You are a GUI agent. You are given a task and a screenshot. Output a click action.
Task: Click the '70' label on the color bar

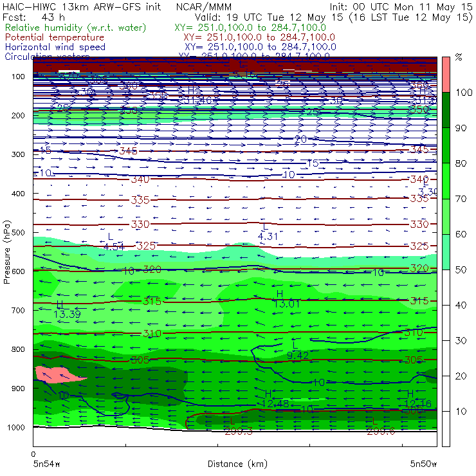point(461,199)
